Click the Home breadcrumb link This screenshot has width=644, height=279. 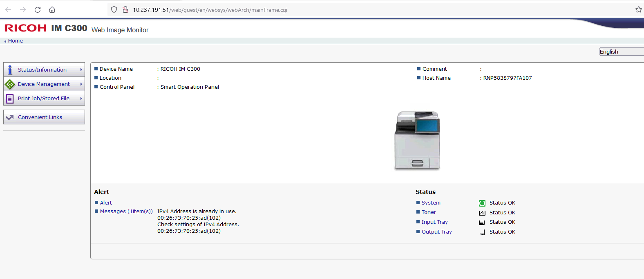16,41
